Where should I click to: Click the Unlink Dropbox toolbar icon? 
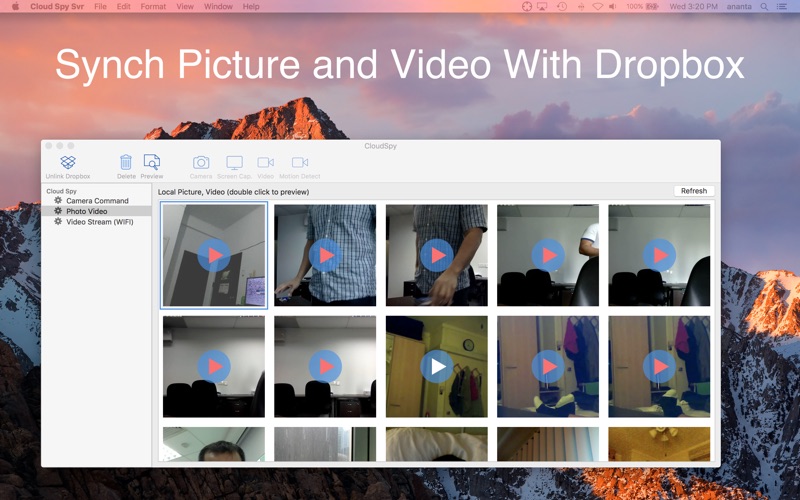(68, 163)
